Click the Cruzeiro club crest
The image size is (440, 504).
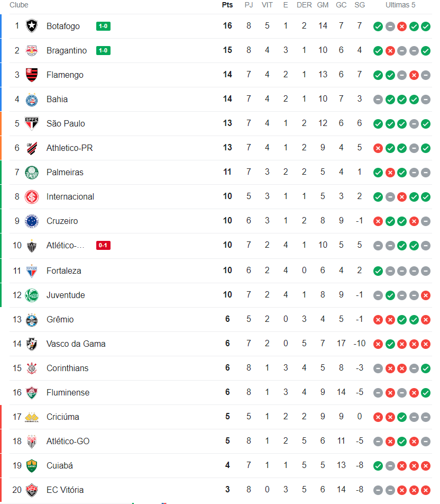coord(32,221)
